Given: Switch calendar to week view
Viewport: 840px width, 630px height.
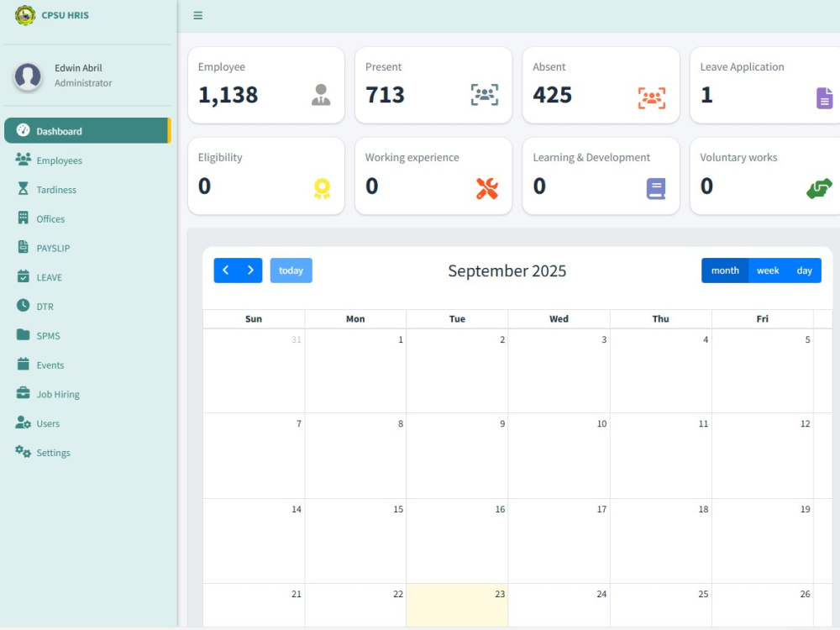Looking at the screenshot, I should (x=768, y=270).
